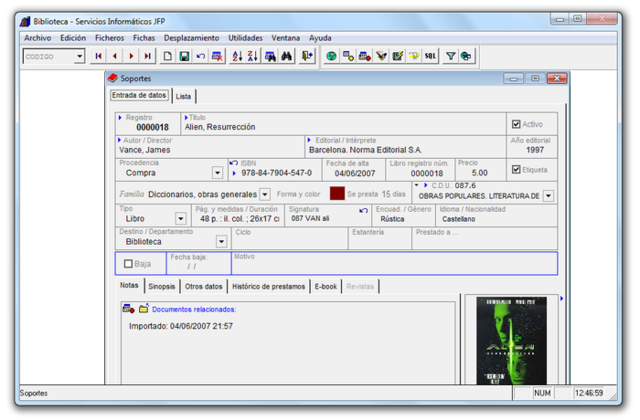The width and height of the screenshot is (640, 420).
Task: Go to previous record arrow
Action: coord(115,56)
